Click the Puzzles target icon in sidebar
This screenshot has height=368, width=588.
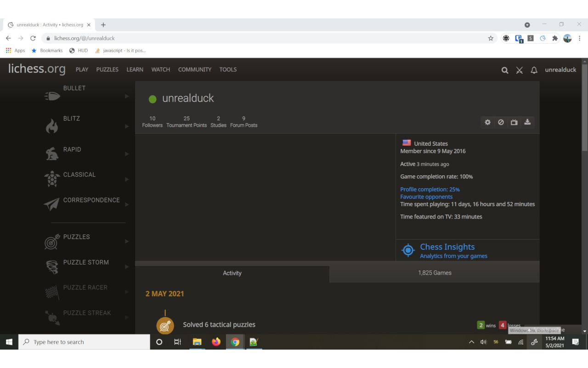tap(52, 241)
